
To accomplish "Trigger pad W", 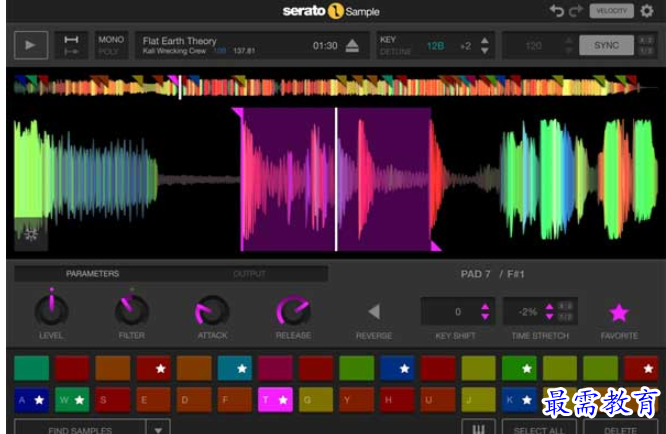I will click(72, 400).
